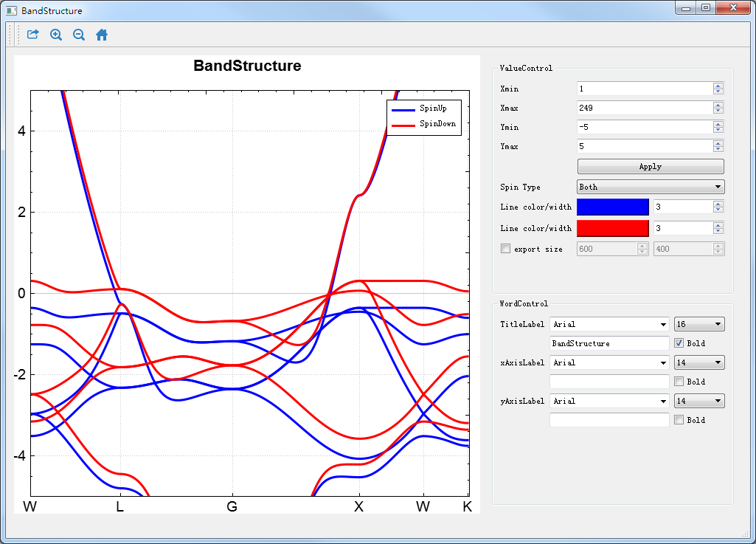Click the home reset view icon
Viewport: 756px width, 544px height.
click(x=102, y=35)
